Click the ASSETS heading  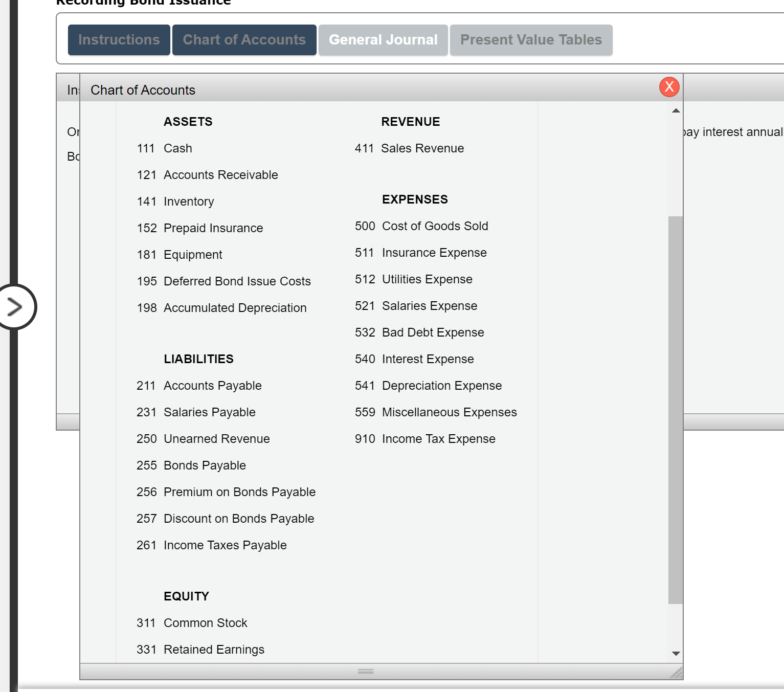188,122
